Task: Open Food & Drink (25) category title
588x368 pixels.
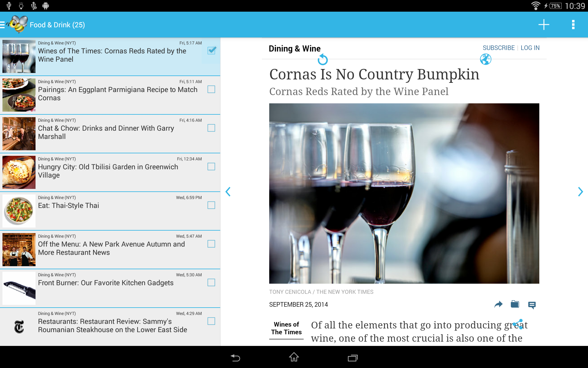Action: coord(57,25)
